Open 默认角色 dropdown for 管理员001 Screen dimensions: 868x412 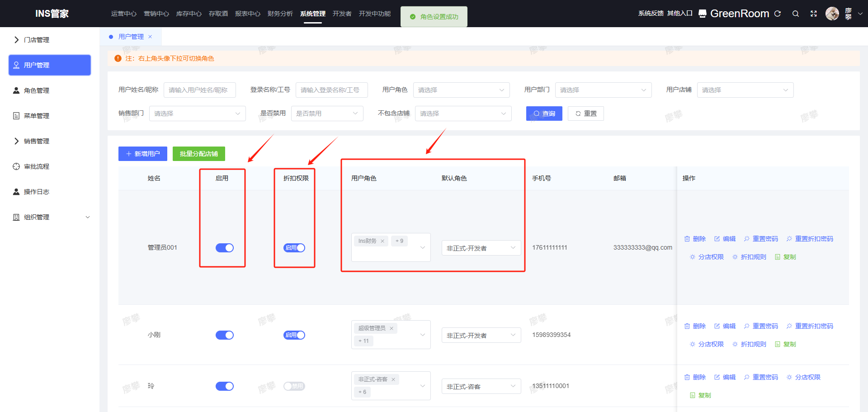pos(481,248)
